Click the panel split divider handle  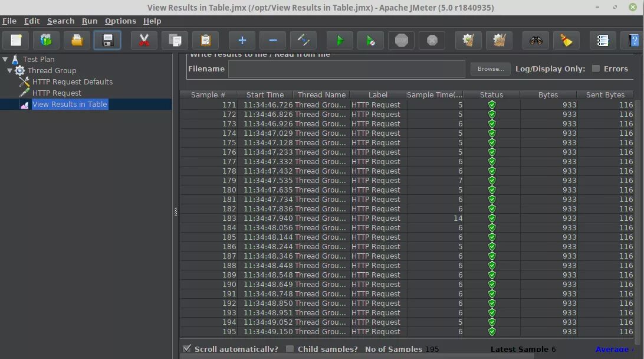[176, 211]
